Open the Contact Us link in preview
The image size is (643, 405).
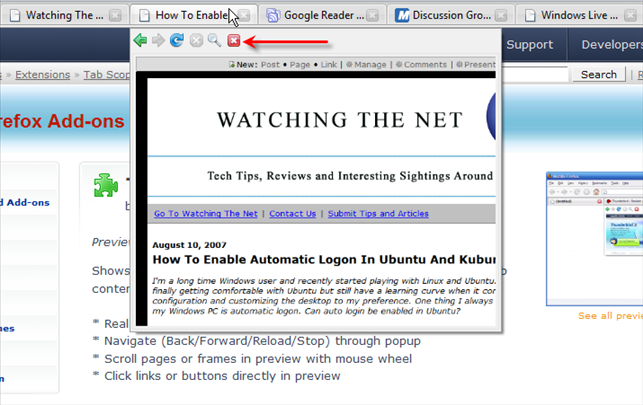click(292, 214)
